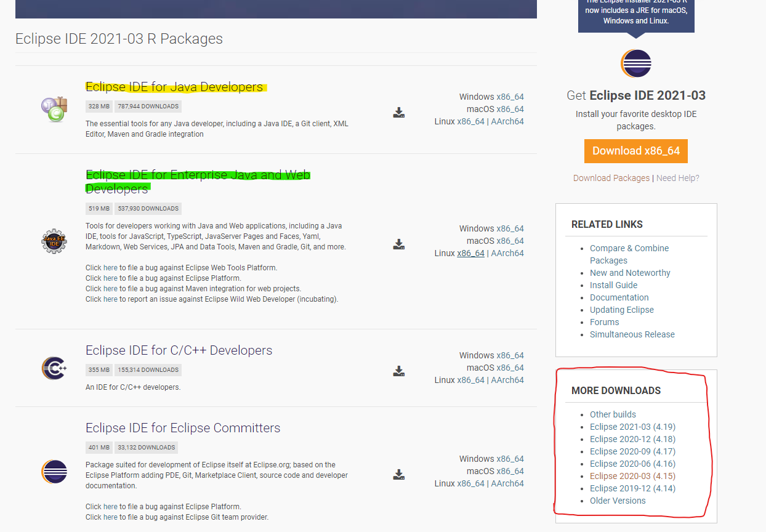Click the 33,132 DOWNLOADS badge
Viewport: 766px width, 532px height.
coord(147,448)
